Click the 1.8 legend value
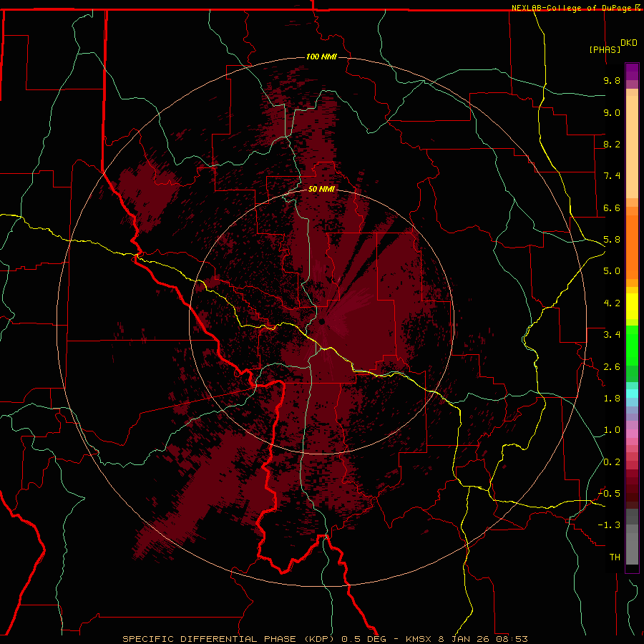This screenshot has height=644, width=644. [612, 399]
